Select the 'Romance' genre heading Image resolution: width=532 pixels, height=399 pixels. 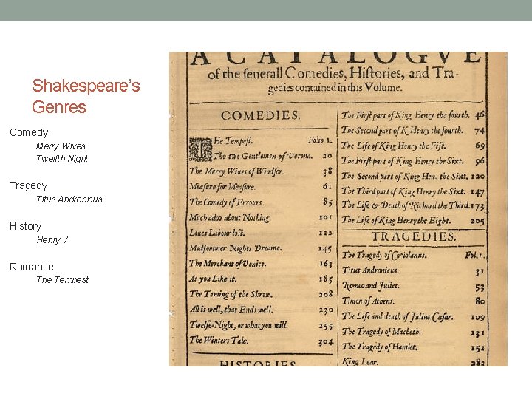click(32, 267)
